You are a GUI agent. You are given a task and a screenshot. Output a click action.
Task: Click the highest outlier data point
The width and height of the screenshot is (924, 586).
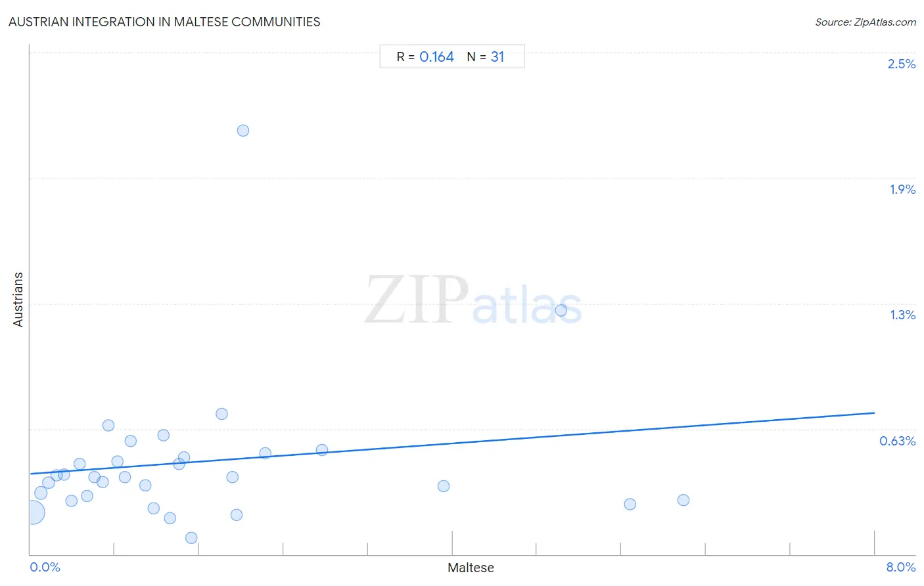[x=243, y=131]
